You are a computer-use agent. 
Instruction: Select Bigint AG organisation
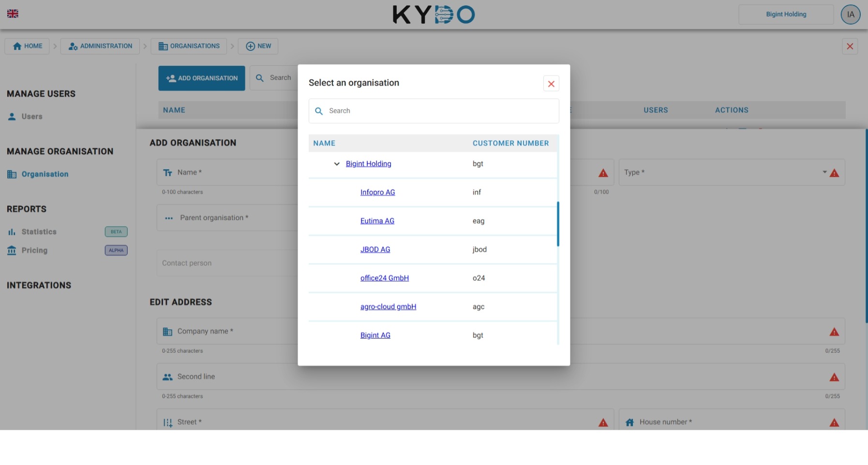click(375, 335)
